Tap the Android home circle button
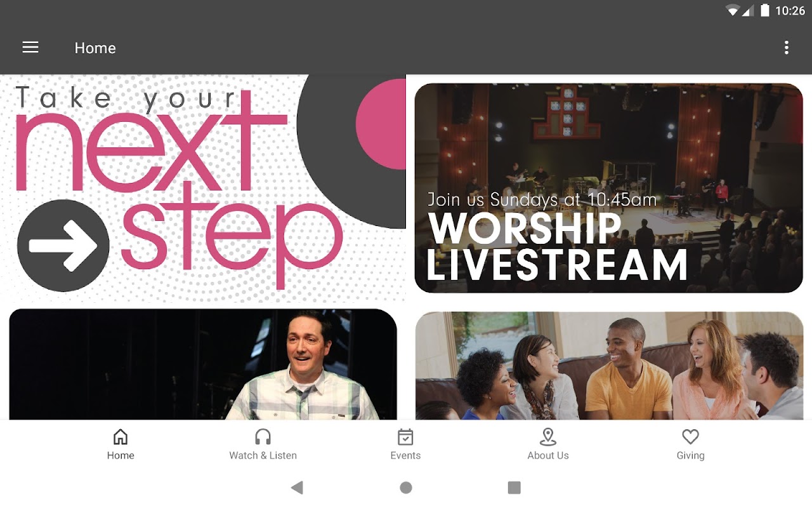The height and width of the screenshot is (508, 812). pyautogui.click(x=406, y=487)
